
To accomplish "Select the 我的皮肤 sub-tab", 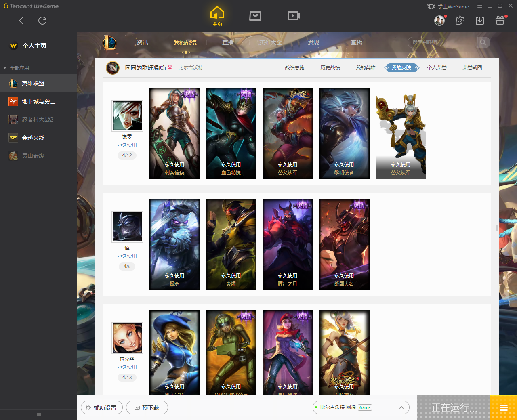I will (x=401, y=68).
